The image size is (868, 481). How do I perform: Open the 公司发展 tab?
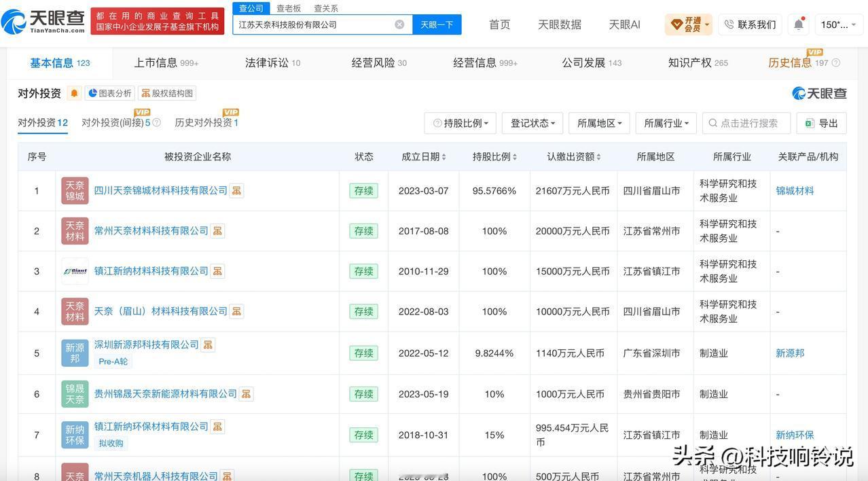[x=592, y=63]
